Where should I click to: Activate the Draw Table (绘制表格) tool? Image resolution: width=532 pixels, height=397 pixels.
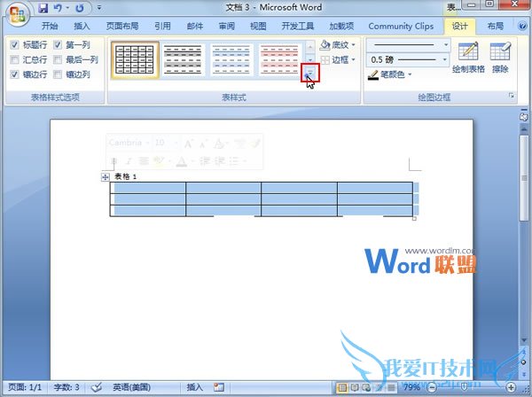pyautogui.click(x=468, y=58)
